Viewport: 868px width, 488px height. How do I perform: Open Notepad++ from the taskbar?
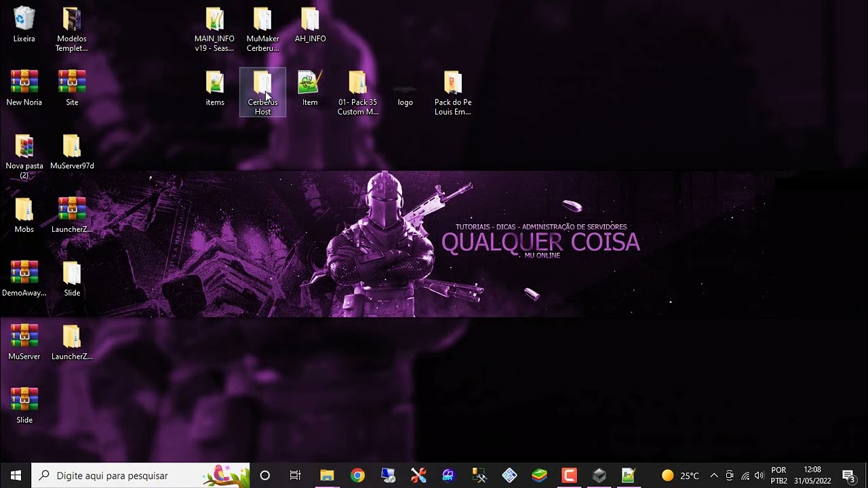pos(629,475)
